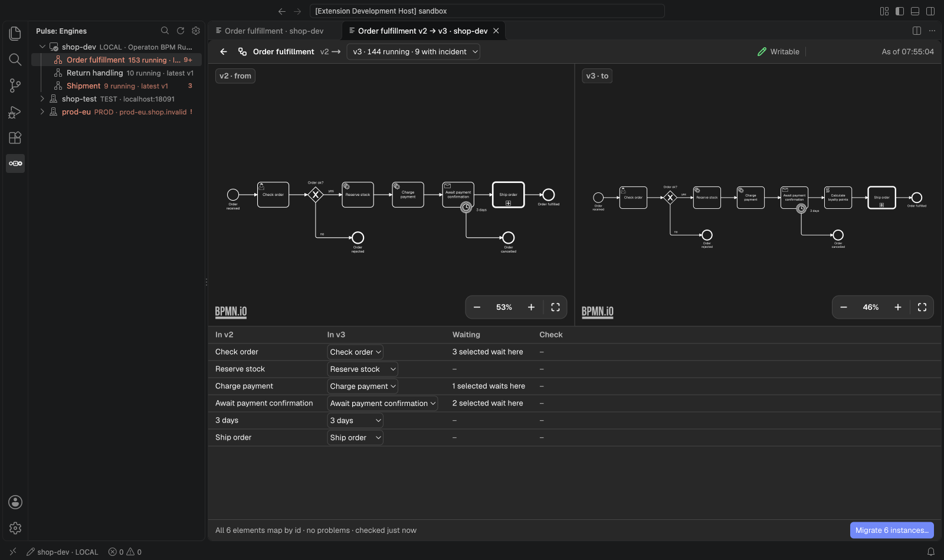Select Order fulfillment process in tree
The image size is (944, 560).
(x=116, y=60)
